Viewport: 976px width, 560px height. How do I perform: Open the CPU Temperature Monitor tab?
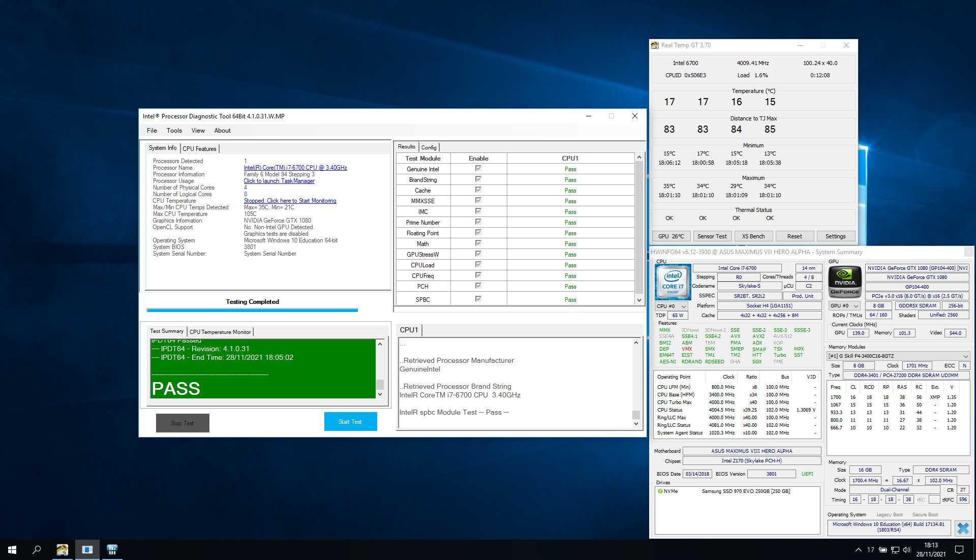coord(220,332)
